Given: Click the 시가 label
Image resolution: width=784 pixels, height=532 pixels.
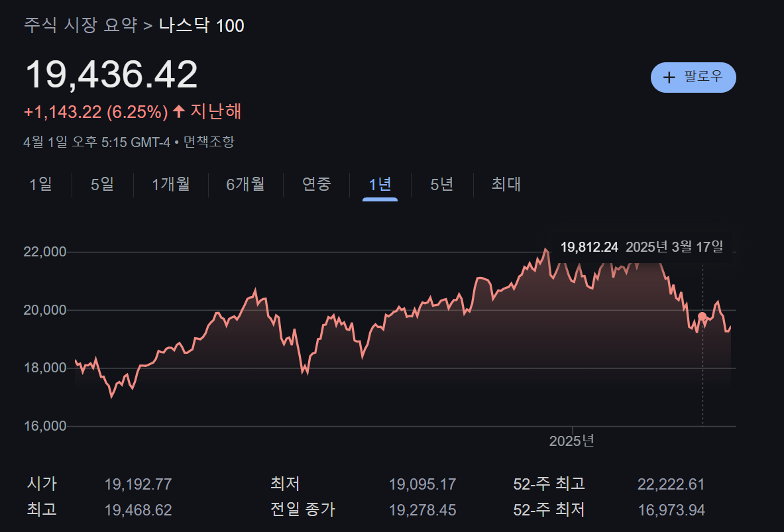Looking at the screenshot, I should click(x=42, y=484).
